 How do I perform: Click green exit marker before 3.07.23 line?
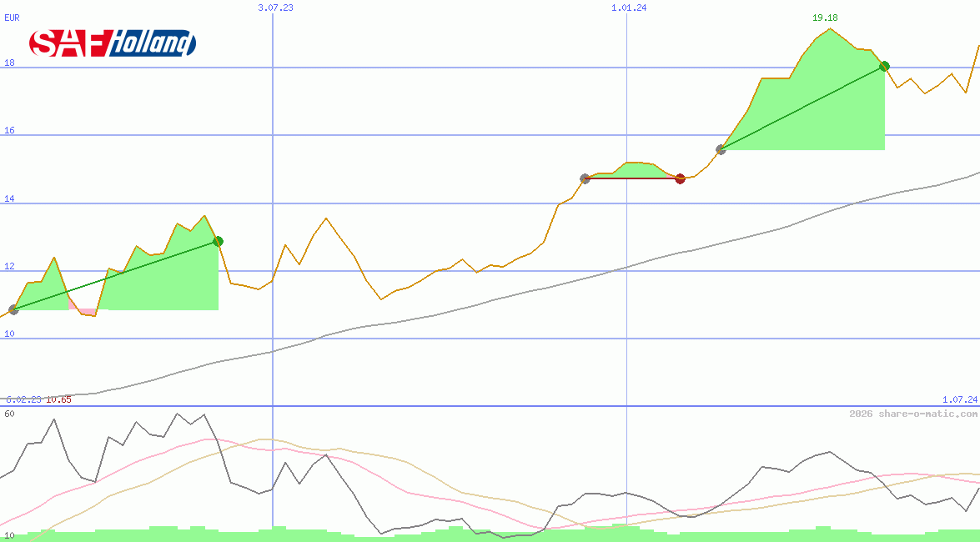click(218, 241)
